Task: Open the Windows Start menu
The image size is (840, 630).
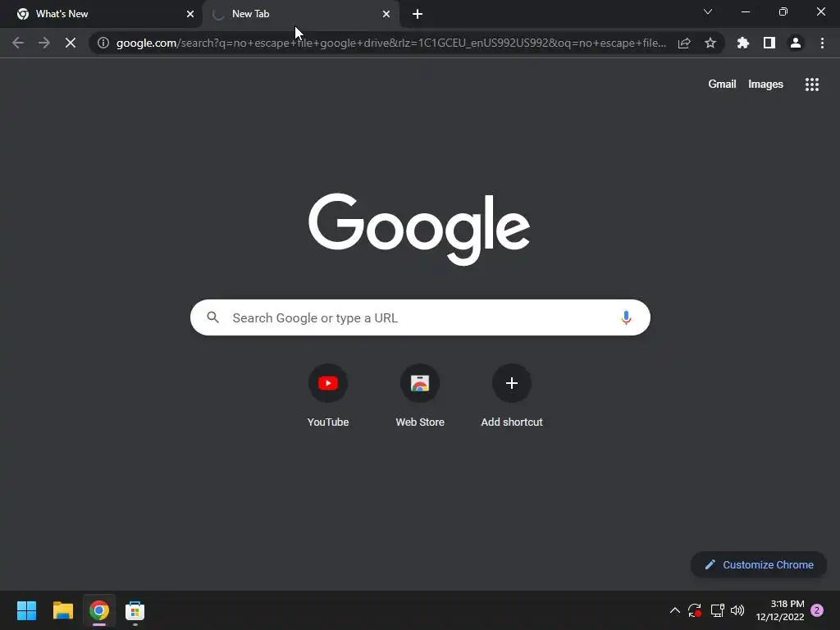Action: (26, 610)
